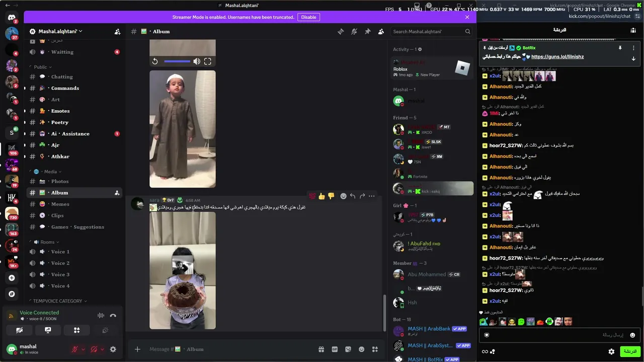Open the sticker picker in message bar
Viewport: 644px width, 362px height.
point(348,349)
